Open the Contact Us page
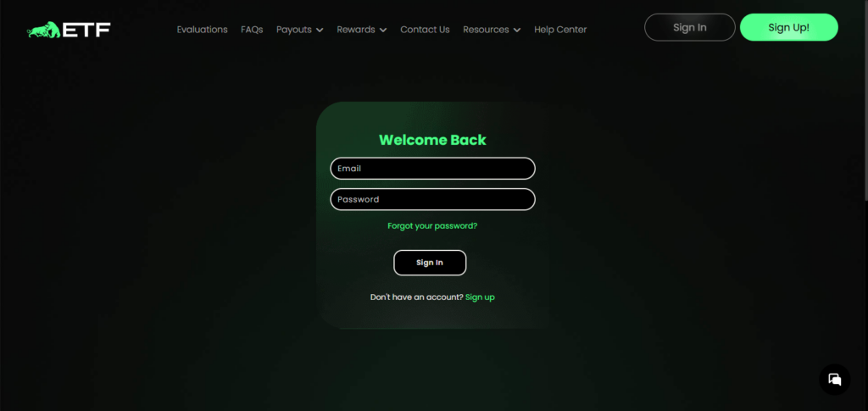This screenshot has height=411, width=868. [426, 30]
